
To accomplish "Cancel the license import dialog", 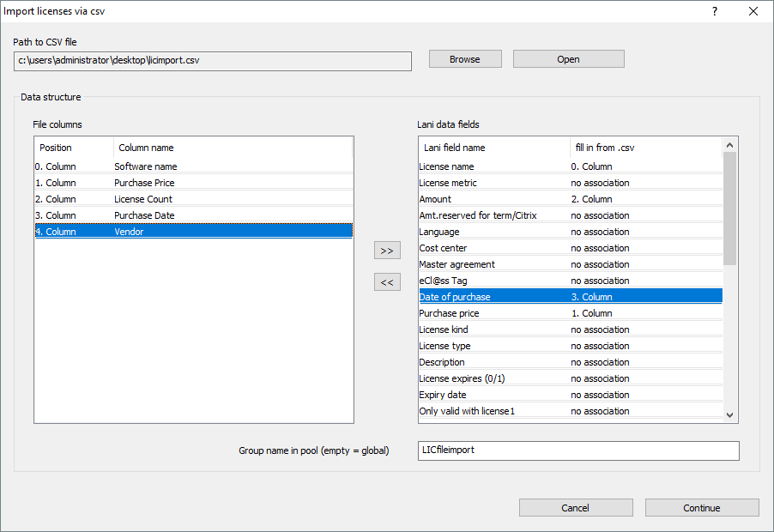I will [x=575, y=508].
